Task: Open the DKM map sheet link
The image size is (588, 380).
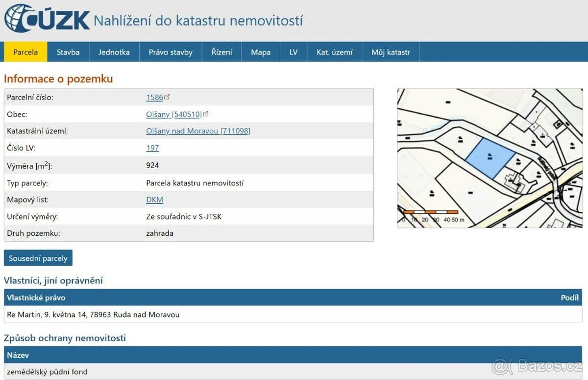Action: click(154, 199)
